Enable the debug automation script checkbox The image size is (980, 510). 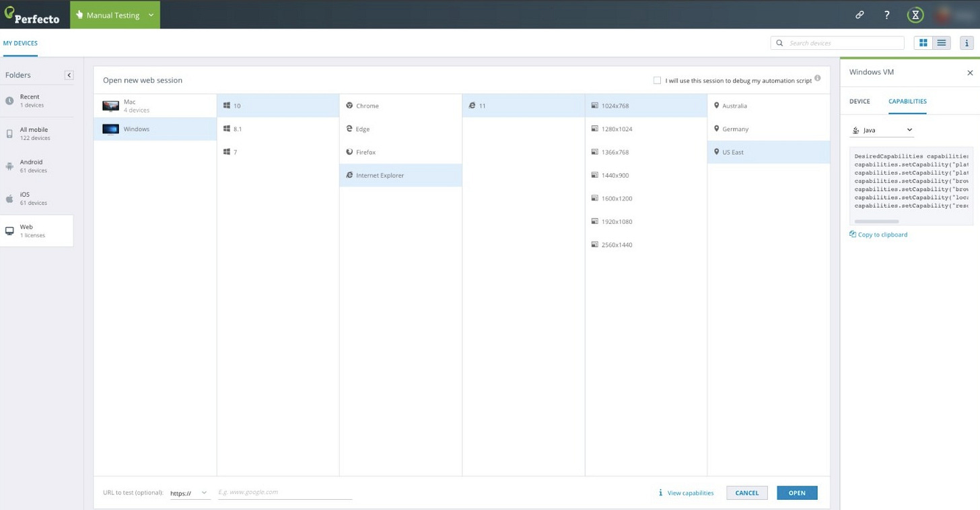pyautogui.click(x=657, y=80)
